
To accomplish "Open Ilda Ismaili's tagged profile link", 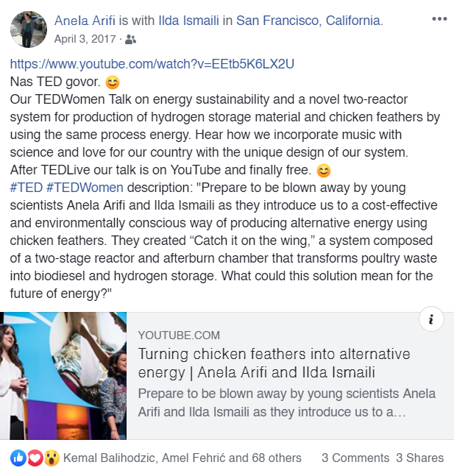I will 188,21.
